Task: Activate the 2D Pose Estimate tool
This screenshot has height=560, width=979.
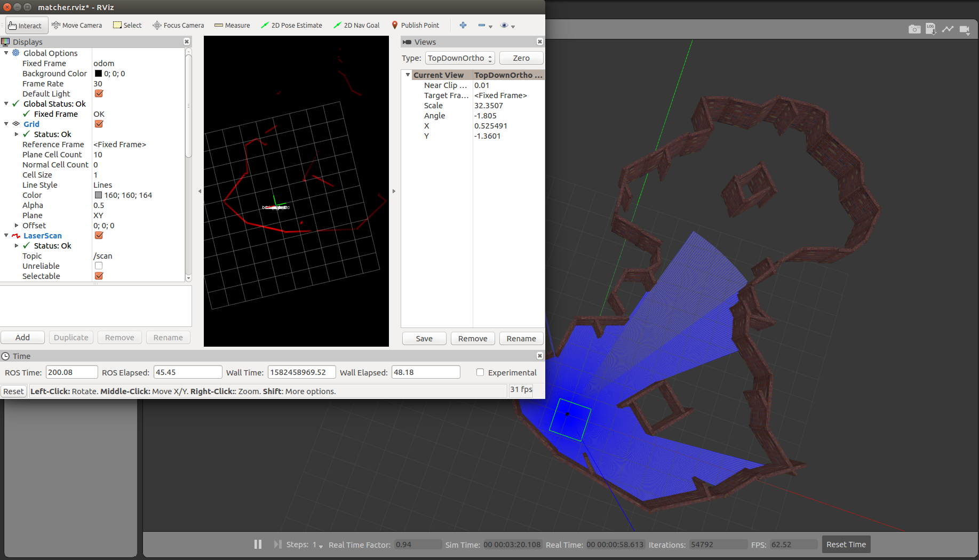Action: click(x=291, y=25)
